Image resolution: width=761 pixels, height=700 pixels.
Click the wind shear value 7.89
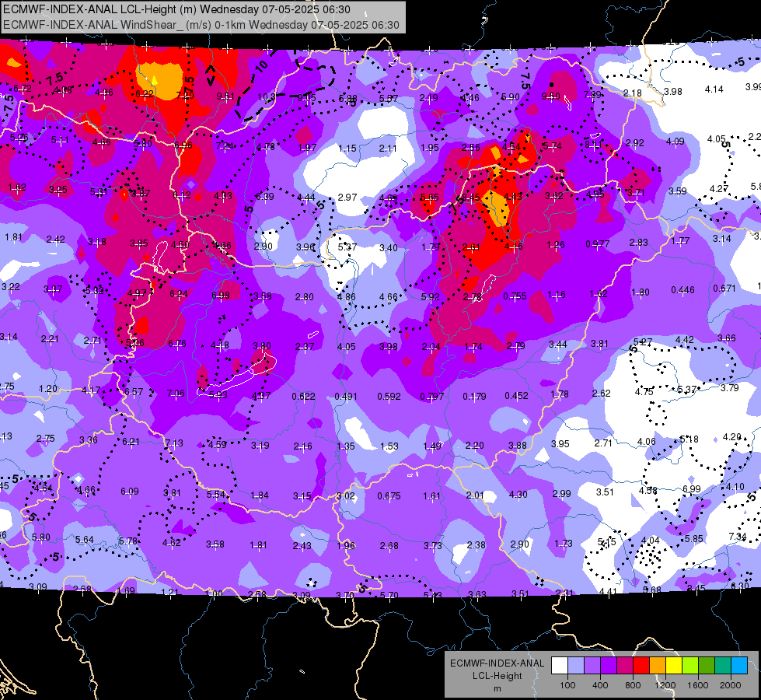[x=592, y=95]
